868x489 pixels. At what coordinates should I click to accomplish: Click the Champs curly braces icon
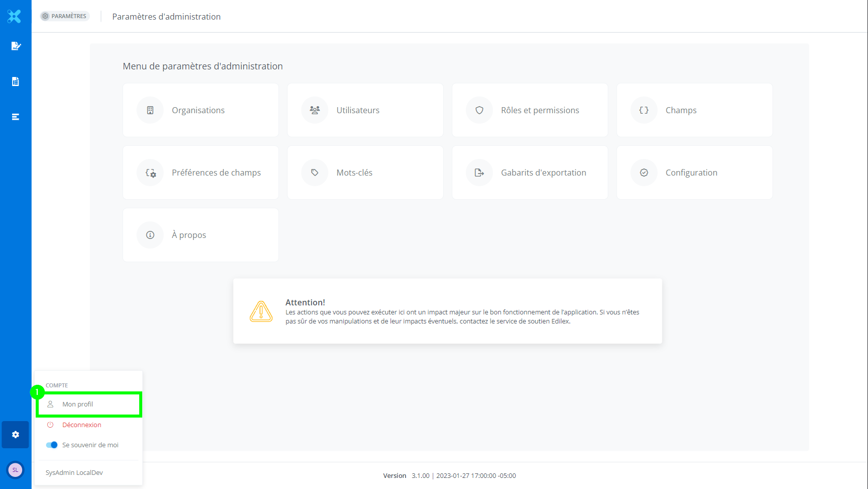(x=644, y=110)
